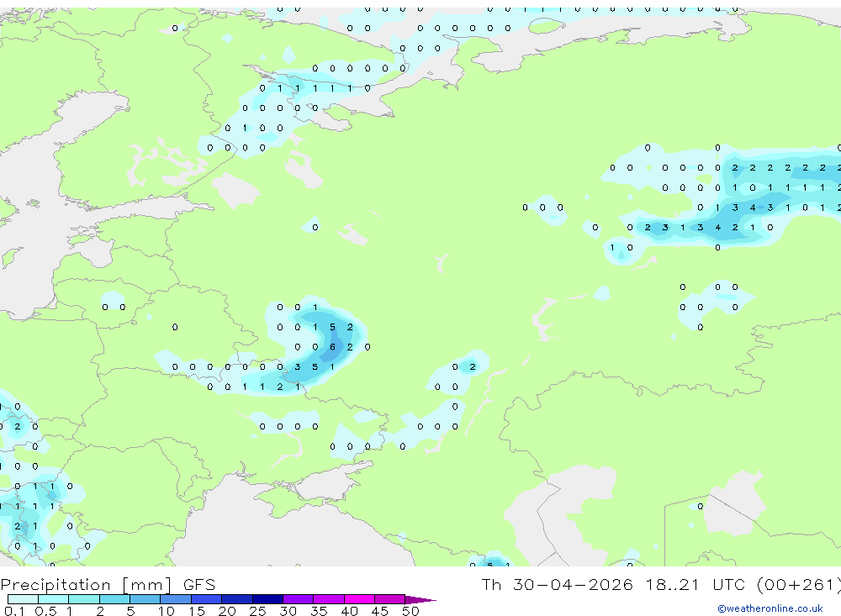The height and width of the screenshot is (616, 841).
Task: Pick the 10–15 mm blue legend segment
Action: [176, 599]
